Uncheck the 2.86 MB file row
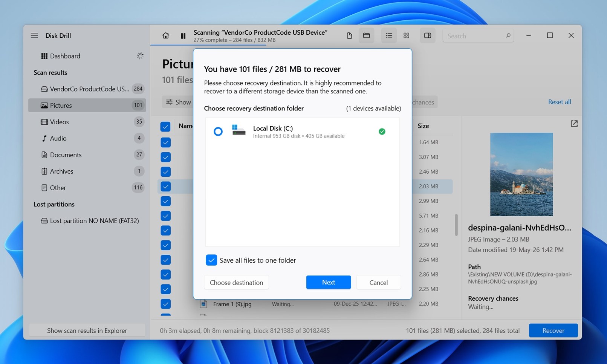The width and height of the screenshot is (607, 364). coord(165,275)
